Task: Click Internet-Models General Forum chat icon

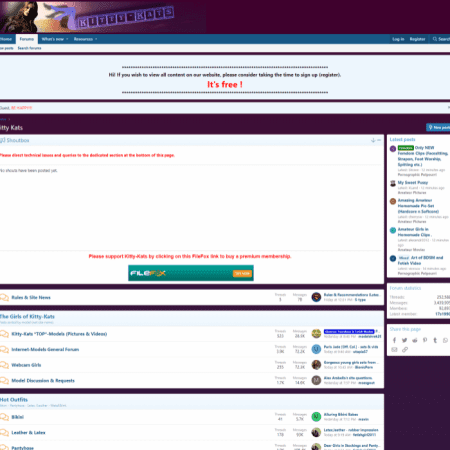Action: tap(4, 349)
